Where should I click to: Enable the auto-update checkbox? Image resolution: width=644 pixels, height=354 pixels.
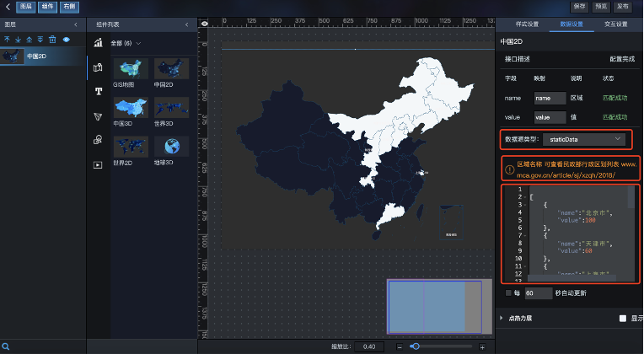508,292
